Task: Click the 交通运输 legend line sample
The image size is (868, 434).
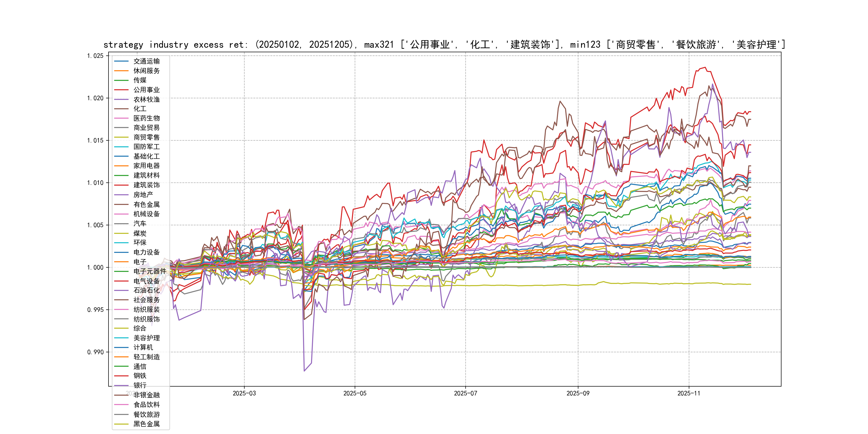Action: (x=121, y=61)
